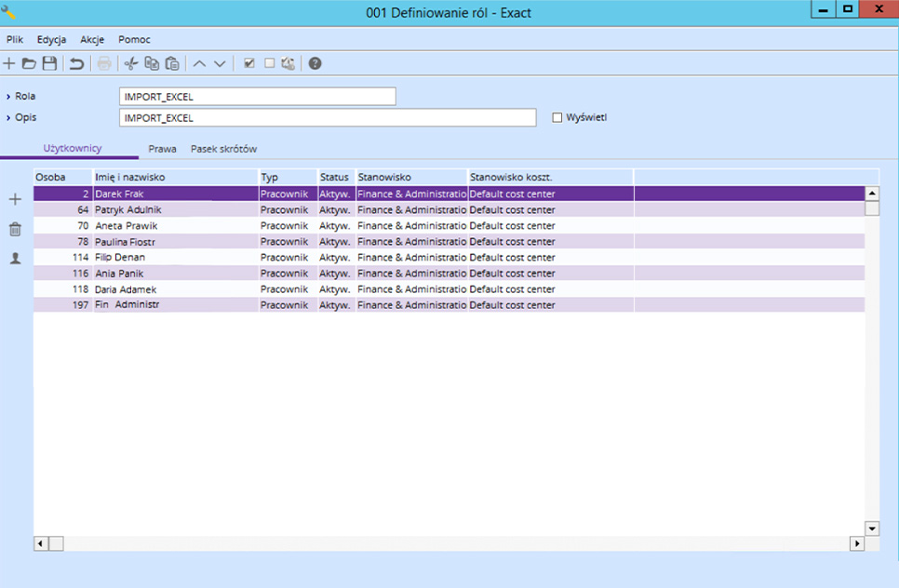The height and width of the screenshot is (588, 899).
Task: Expand the Rola field arrow
Action: tap(9, 97)
